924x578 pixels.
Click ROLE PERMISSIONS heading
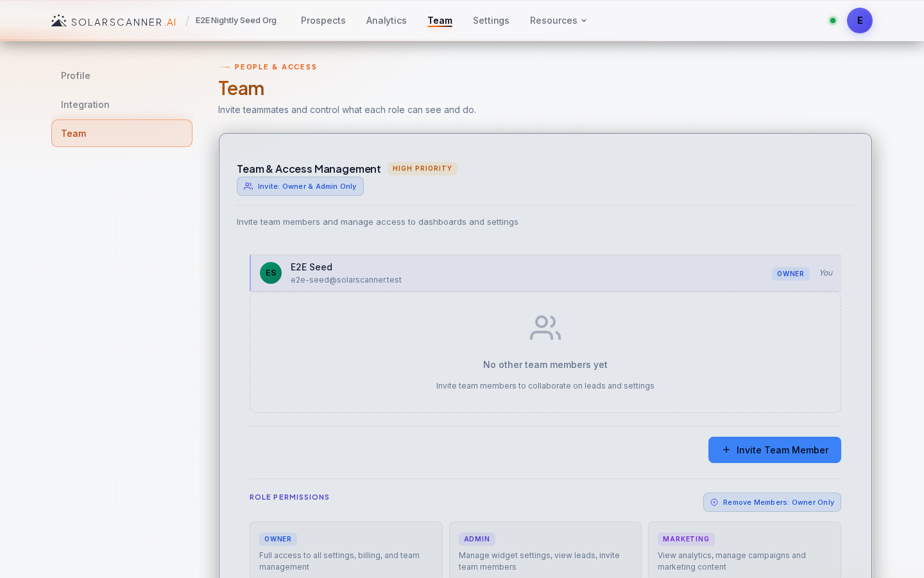(289, 497)
